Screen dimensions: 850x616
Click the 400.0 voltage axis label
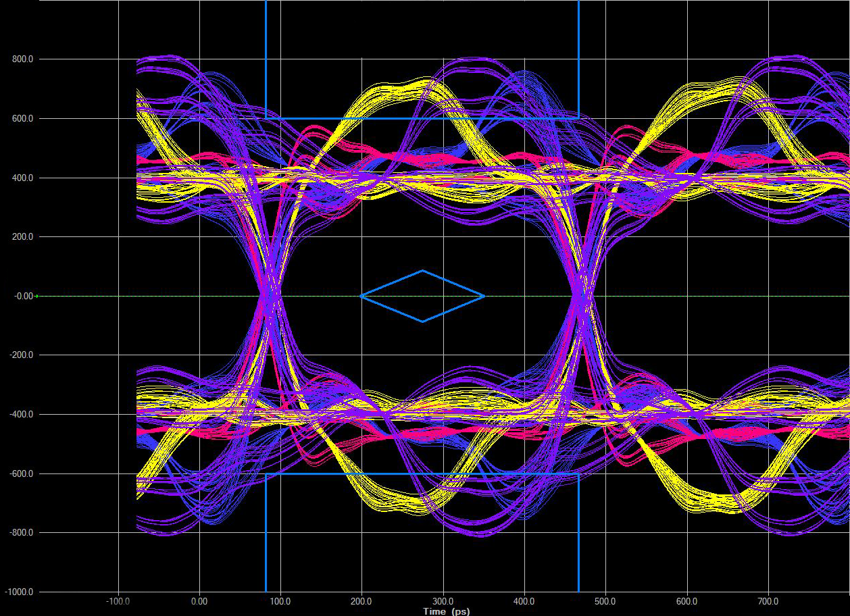click(22, 178)
